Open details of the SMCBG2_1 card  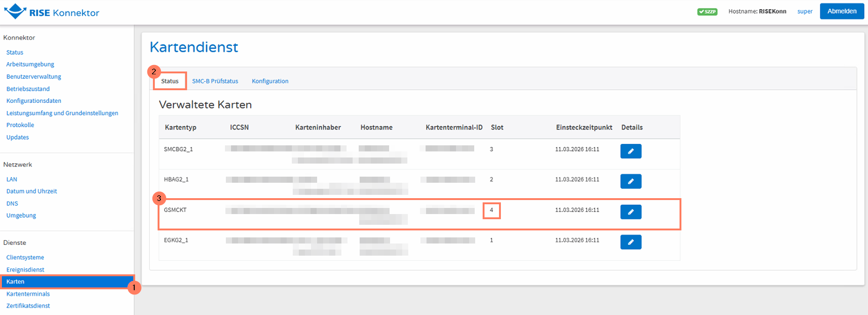(630, 151)
